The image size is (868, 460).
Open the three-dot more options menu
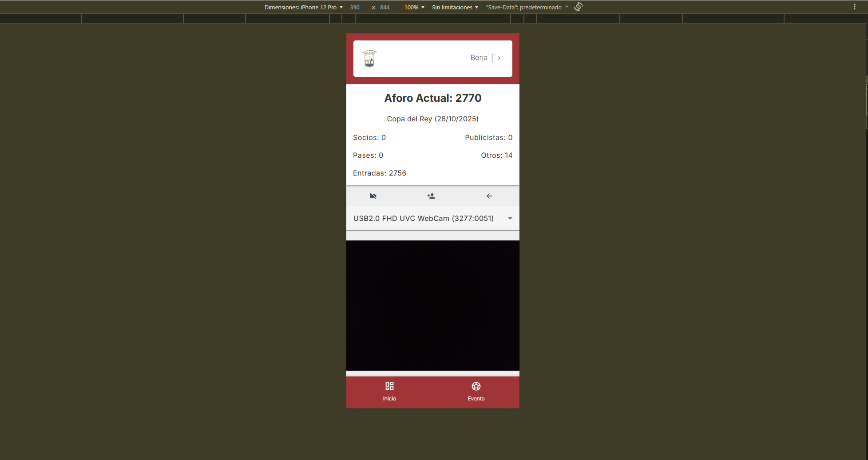point(854,7)
